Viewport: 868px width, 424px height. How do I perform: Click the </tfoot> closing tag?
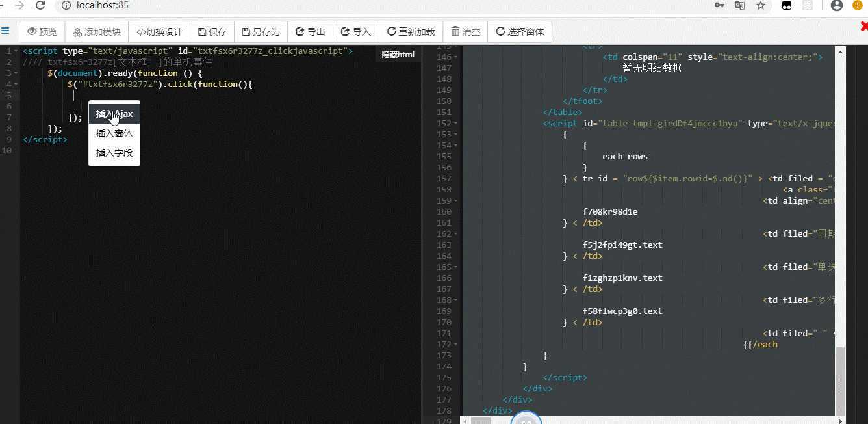[583, 101]
